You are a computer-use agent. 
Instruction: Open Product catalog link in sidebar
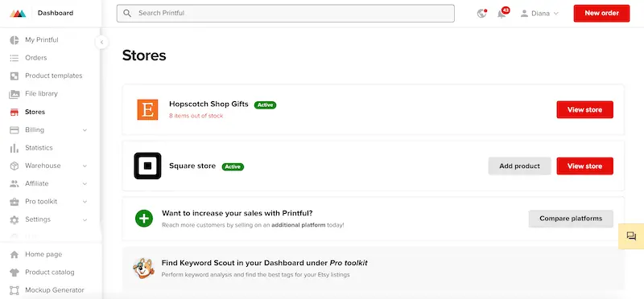50,272
